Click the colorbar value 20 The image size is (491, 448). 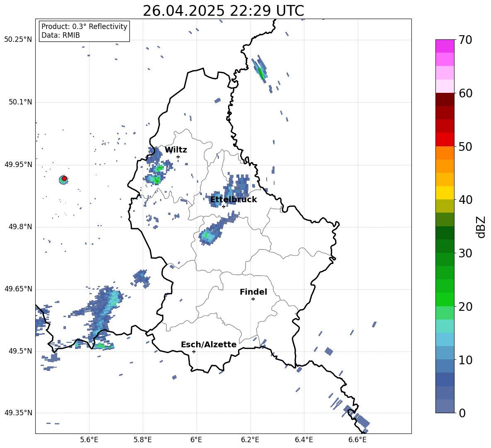[x=465, y=306]
